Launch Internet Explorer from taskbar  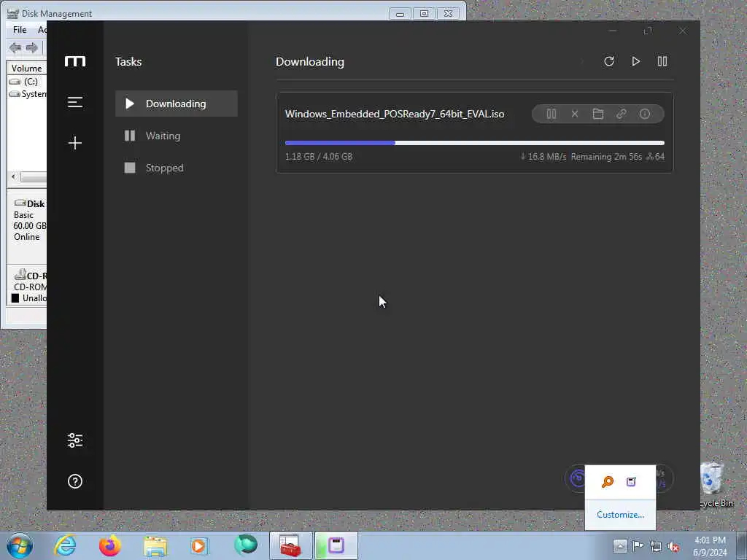tap(65, 545)
